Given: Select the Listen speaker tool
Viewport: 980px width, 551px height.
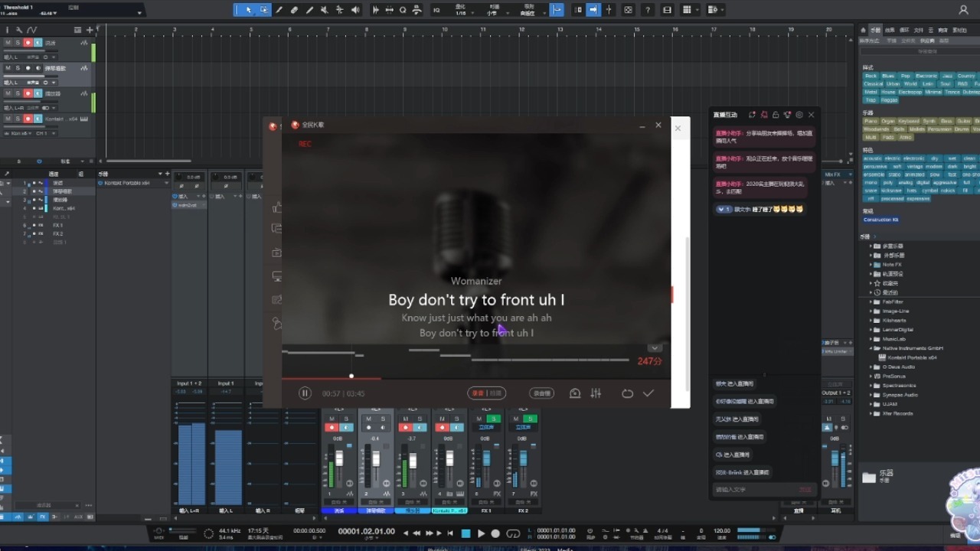Looking at the screenshot, I should coord(355,10).
